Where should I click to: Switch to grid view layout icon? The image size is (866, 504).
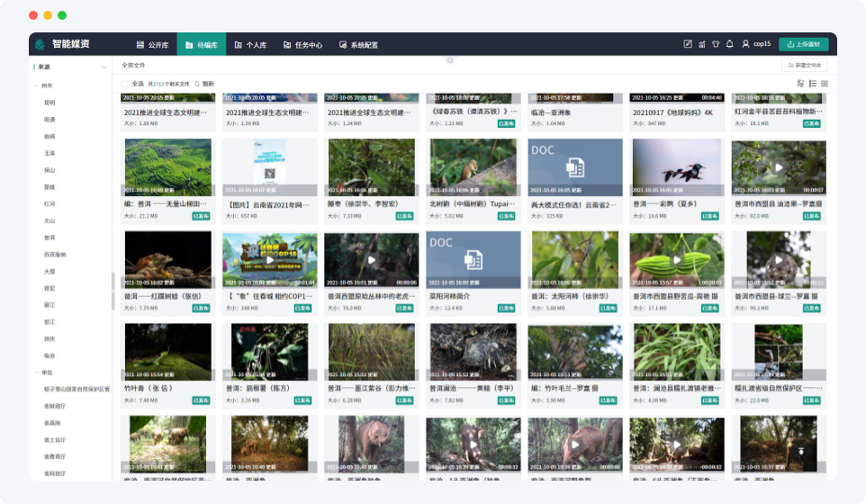click(825, 84)
